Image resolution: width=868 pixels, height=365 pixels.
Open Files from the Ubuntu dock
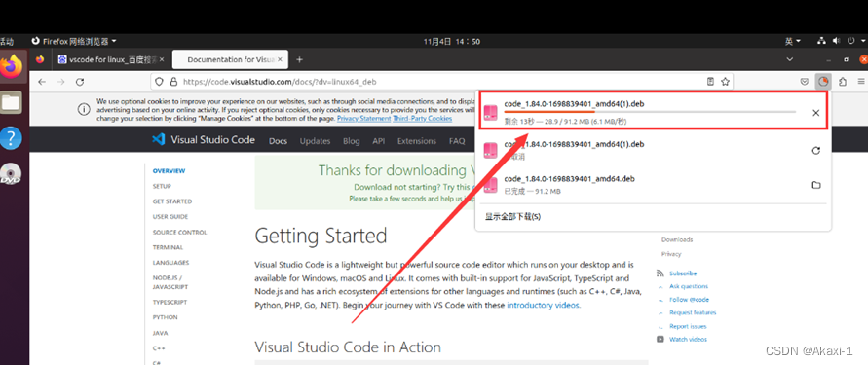11,102
